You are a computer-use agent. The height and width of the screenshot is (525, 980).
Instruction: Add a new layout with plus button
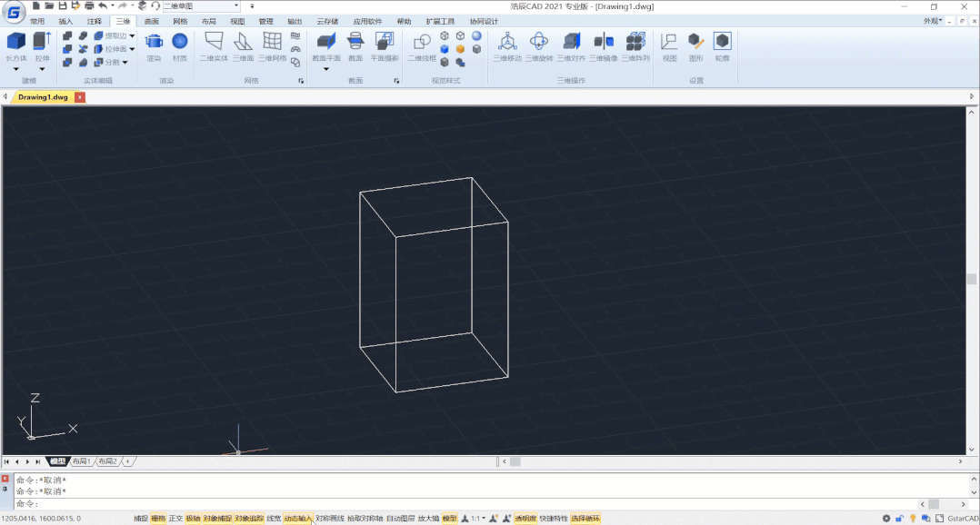click(127, 461)
